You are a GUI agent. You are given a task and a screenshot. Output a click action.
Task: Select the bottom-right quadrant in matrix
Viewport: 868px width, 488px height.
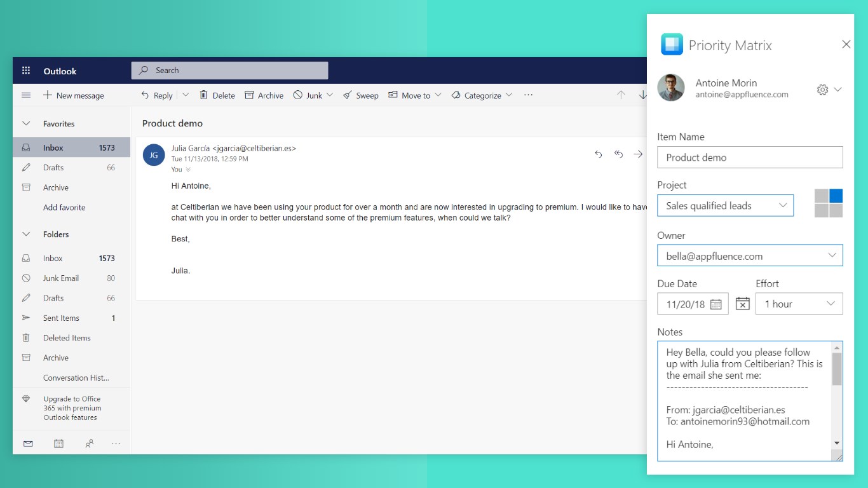(x=836, y=210)
